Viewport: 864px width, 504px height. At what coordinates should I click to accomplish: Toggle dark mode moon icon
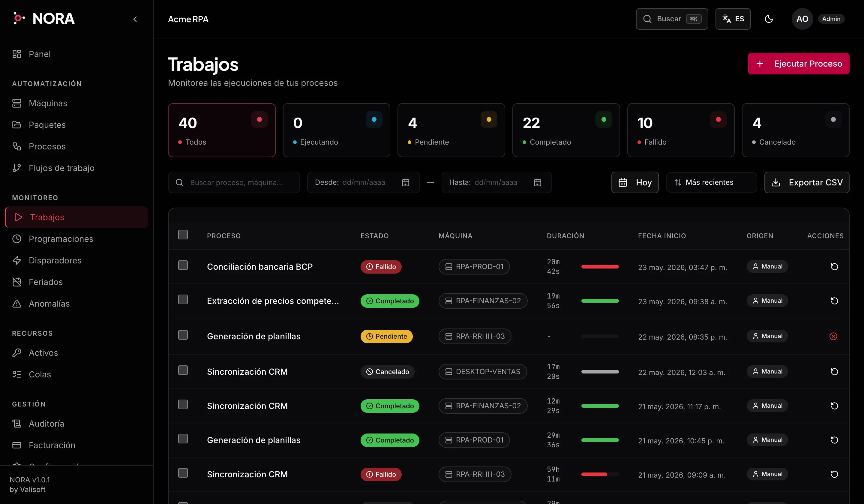[x=769, y=19]
